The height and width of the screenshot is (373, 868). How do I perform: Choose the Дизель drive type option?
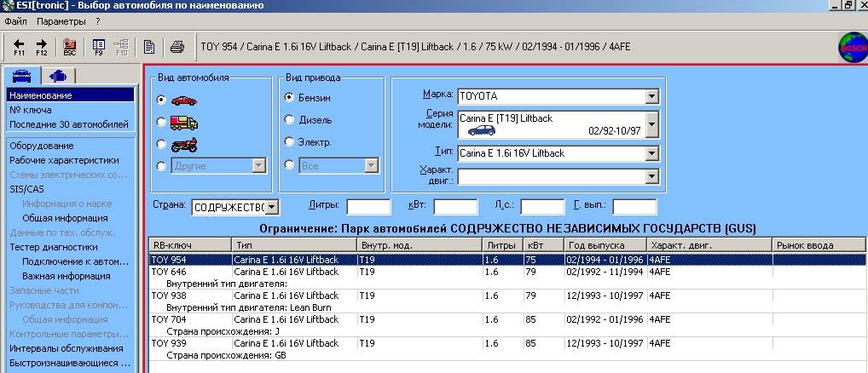[x=290, y=120]
